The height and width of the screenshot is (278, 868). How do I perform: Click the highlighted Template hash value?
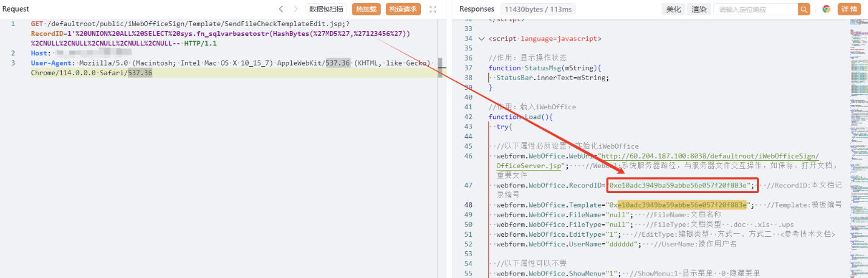point(682,205)
